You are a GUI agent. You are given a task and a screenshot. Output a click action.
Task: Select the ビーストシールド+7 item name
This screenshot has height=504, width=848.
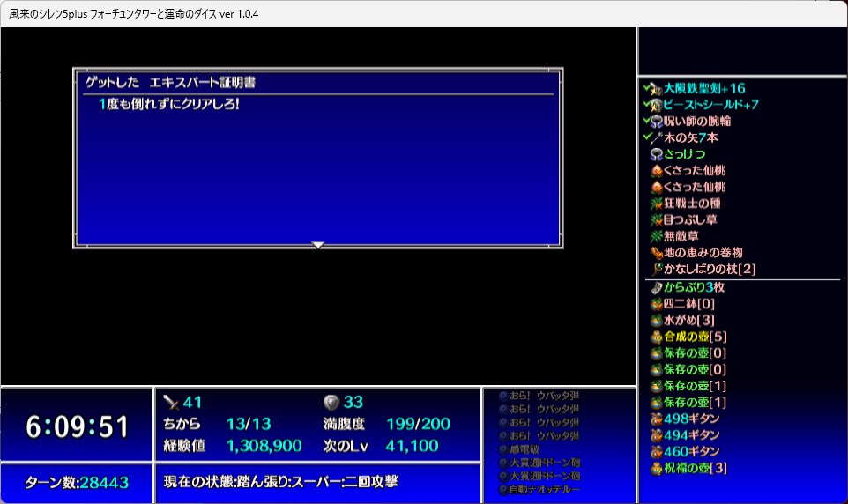(711, 105)
